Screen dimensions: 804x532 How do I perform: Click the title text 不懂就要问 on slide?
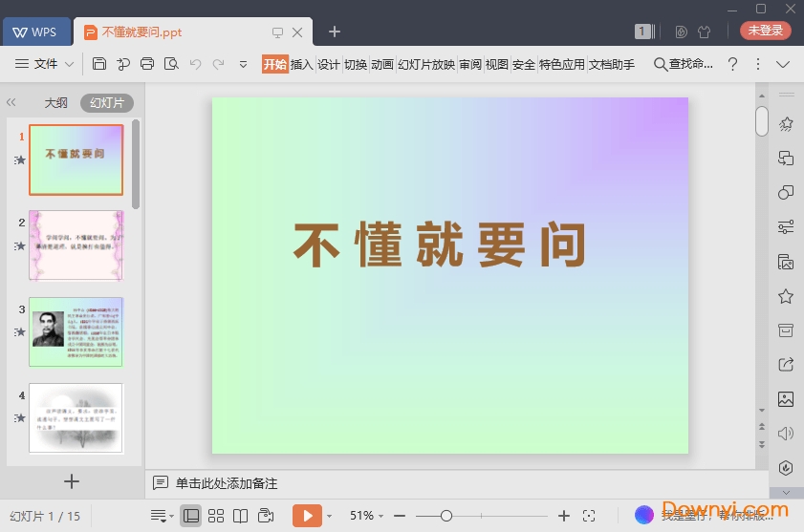coord(440,245)
